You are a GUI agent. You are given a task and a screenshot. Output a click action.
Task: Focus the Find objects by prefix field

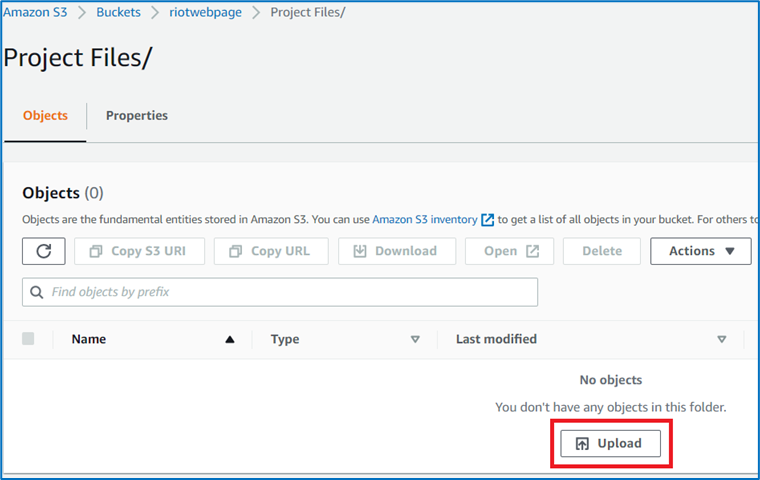pyautogui.click(x=280, y=292)
